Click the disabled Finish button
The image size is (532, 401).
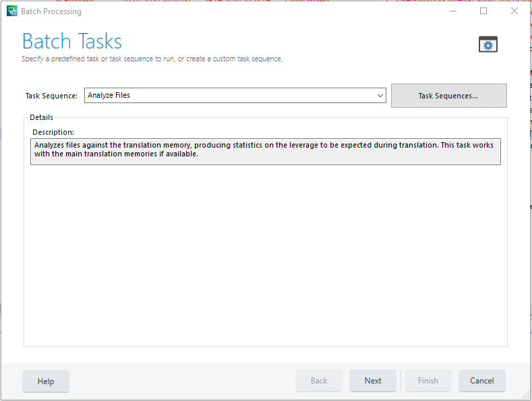[428, 381]
